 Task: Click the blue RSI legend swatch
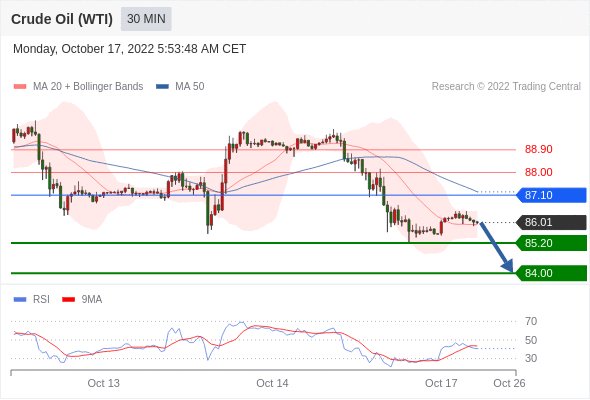[x=20, y=300]
